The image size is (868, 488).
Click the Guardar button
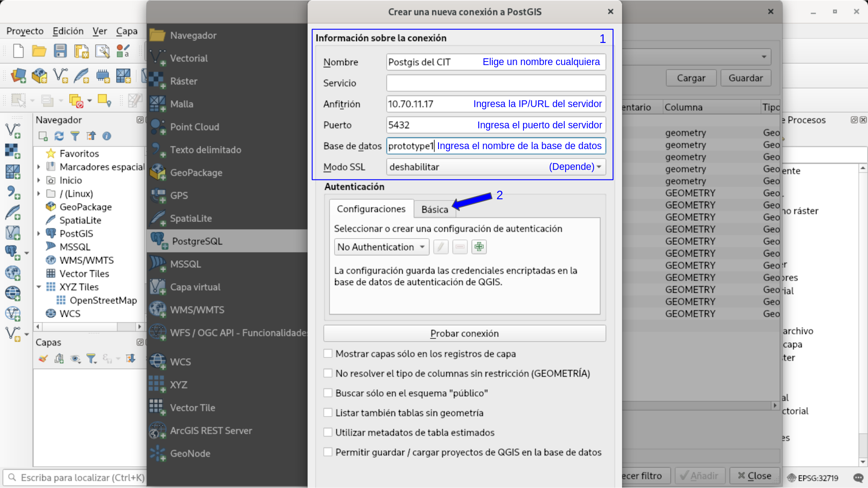(745, 78)
